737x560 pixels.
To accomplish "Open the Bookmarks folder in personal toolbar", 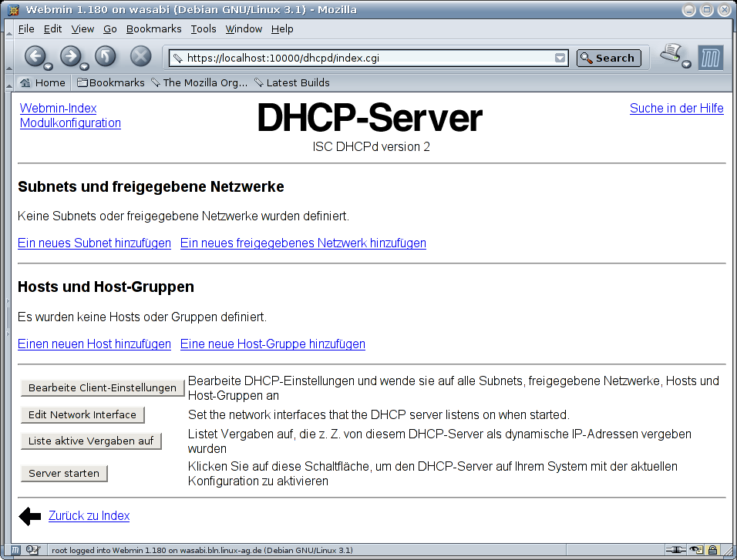I will click(x=111, y=82).
